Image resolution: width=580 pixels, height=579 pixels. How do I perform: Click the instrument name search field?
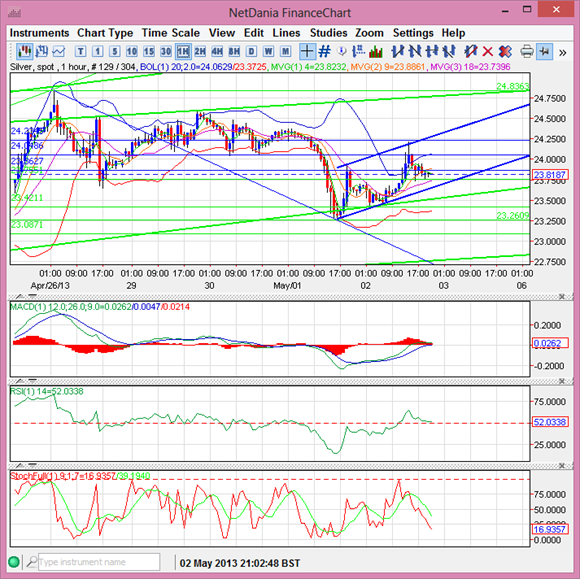click(99, 562)
